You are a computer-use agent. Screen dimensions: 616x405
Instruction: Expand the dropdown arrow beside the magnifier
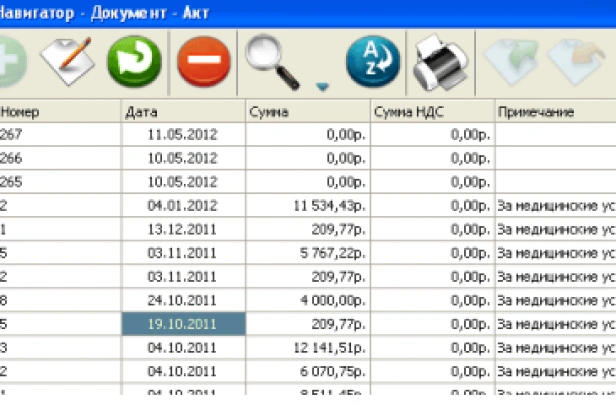coord(322,86)
